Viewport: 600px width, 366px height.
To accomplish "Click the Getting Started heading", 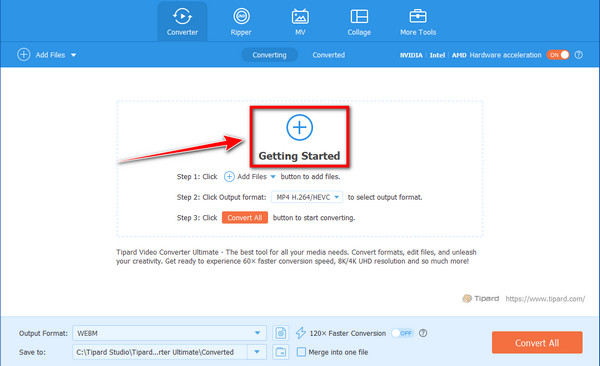I will (x=299, y=156).
